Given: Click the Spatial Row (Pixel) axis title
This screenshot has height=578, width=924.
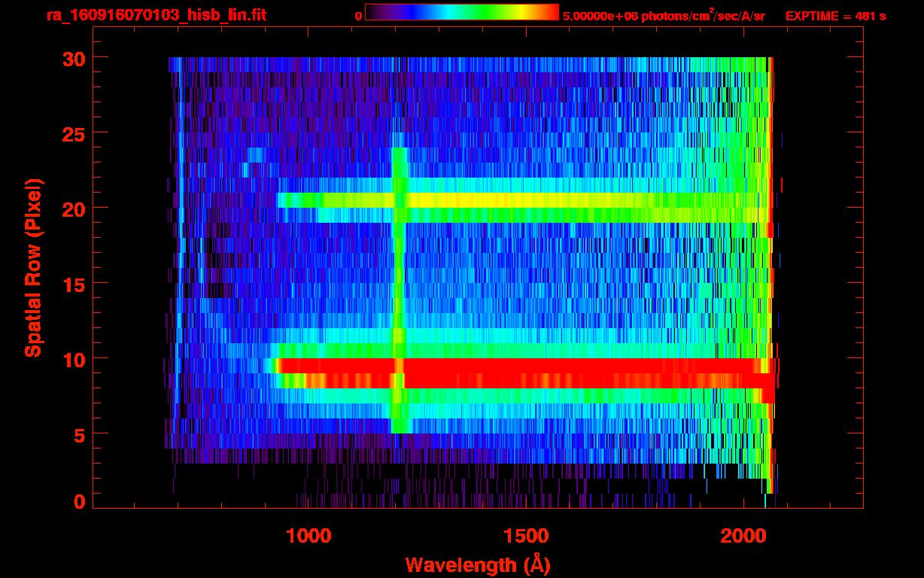Looking at the screenshot, I should point(32,267).
